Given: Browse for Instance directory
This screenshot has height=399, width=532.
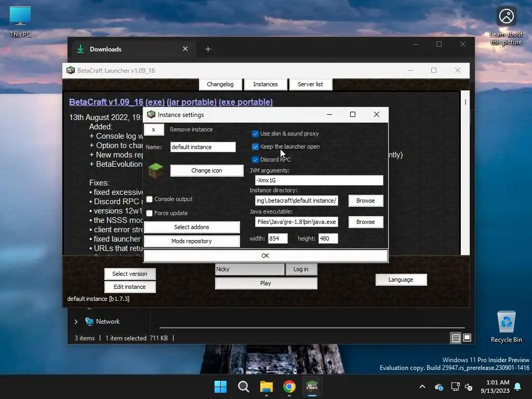Looking at the screenshot, I should click(x=366, y=201).
